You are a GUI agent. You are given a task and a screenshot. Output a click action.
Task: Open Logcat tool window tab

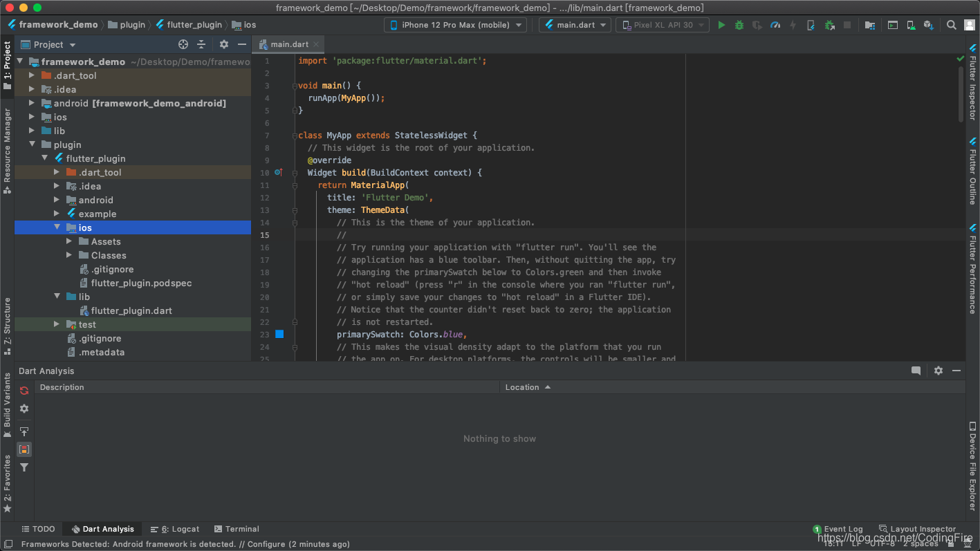point(175,529)
